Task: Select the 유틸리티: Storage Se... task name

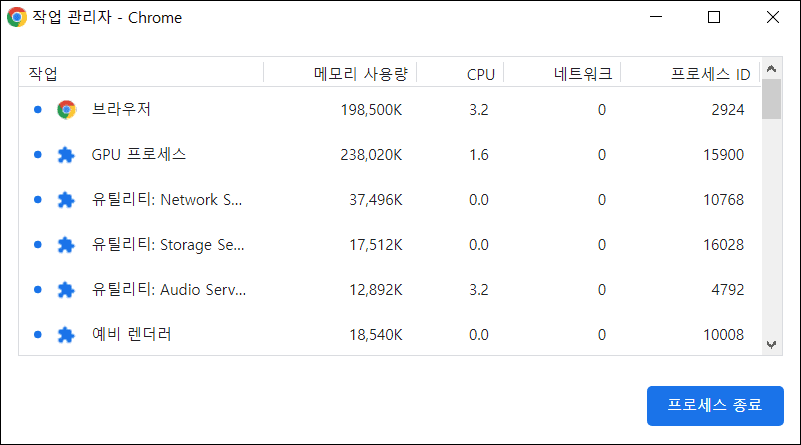Action: (168, 244)
